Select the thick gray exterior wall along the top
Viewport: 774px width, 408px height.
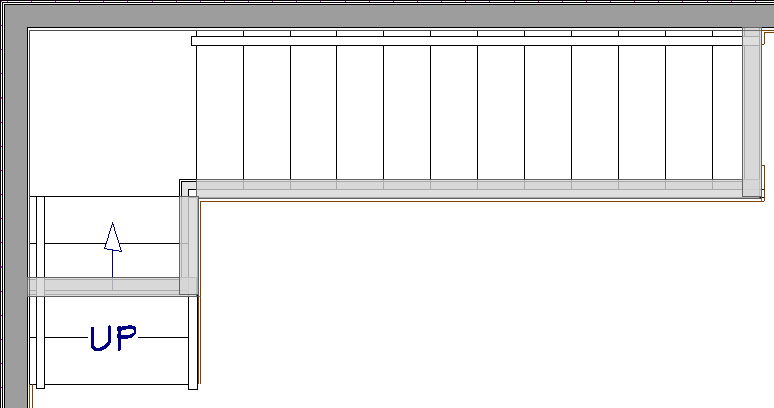click(x=387, y=15)
